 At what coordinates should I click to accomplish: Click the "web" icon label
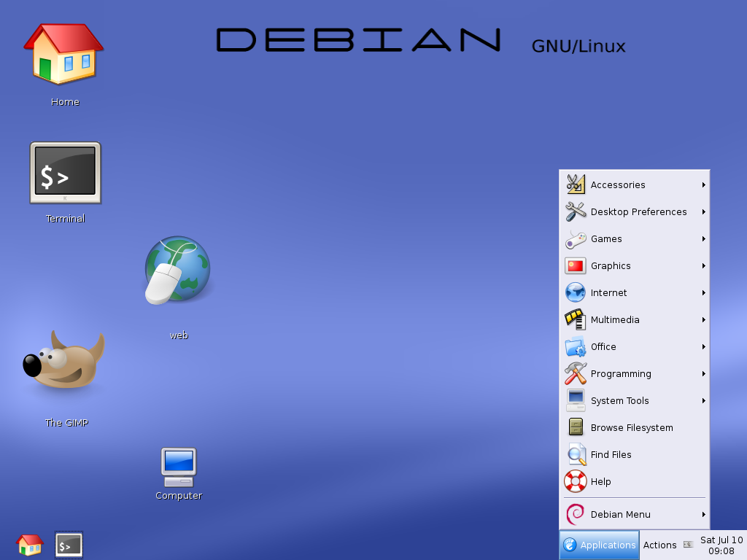point(179,335)
